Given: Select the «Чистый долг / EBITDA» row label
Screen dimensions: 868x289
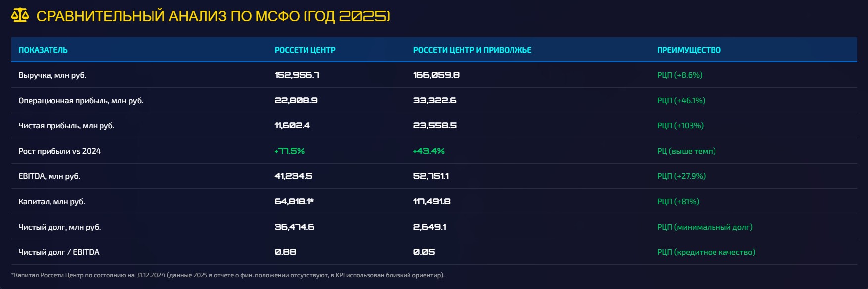Looking at the screenshot, I should click(x=59, y=252).
